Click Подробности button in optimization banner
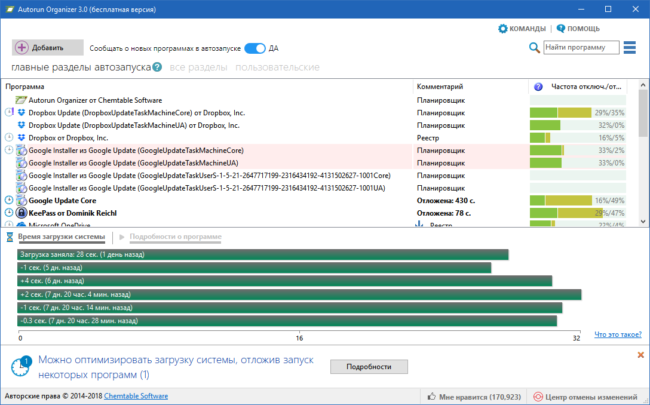The height and width of the screenshot is (405, 650). 369,366
